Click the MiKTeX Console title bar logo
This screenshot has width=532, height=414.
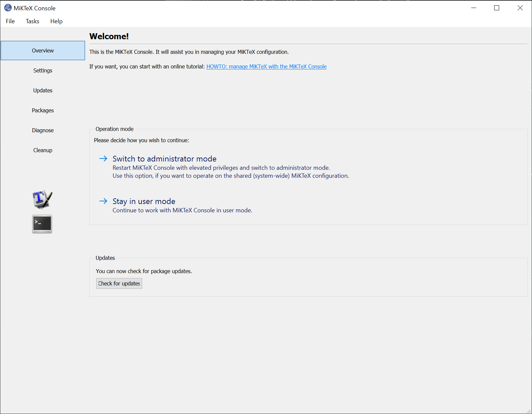coord(8,8)
